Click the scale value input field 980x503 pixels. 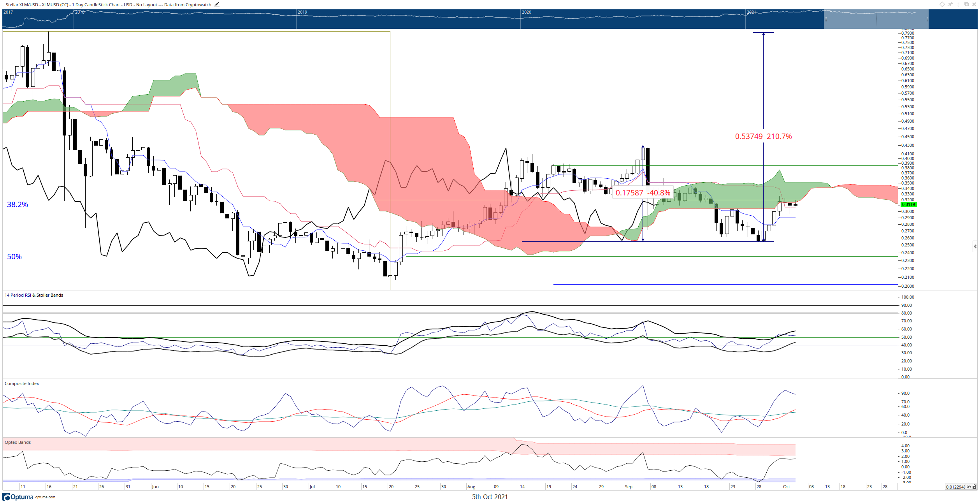click(955, 487)
